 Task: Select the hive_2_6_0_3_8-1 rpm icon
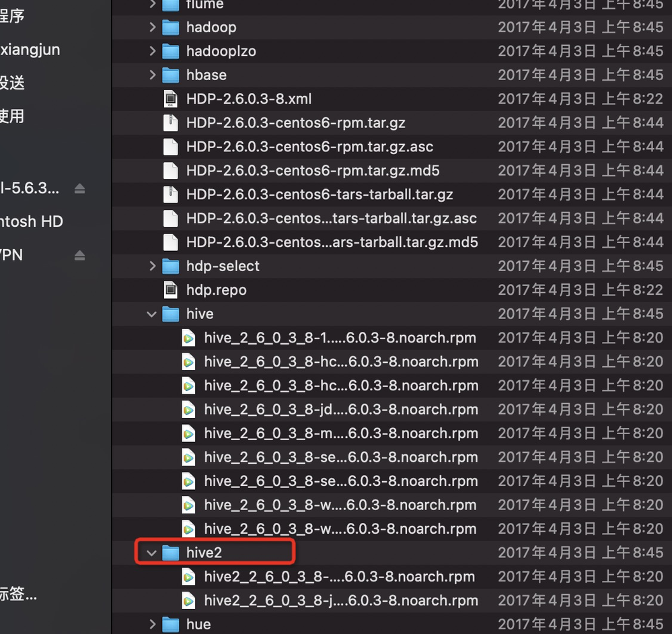188,339
